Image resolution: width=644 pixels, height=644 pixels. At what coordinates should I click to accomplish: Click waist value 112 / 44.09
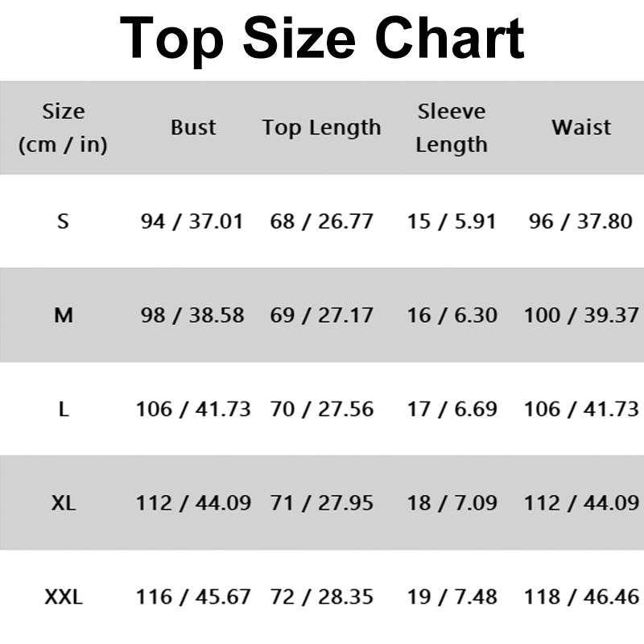tap(581, 502)
